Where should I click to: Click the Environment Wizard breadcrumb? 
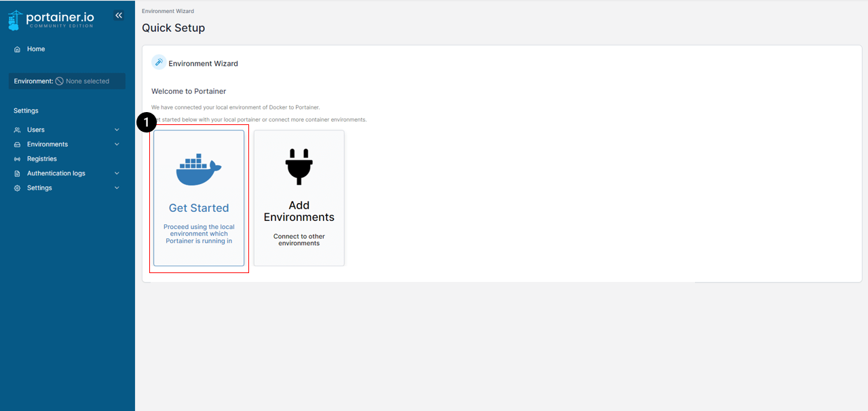pyautogui.click(x=168, y=11)
